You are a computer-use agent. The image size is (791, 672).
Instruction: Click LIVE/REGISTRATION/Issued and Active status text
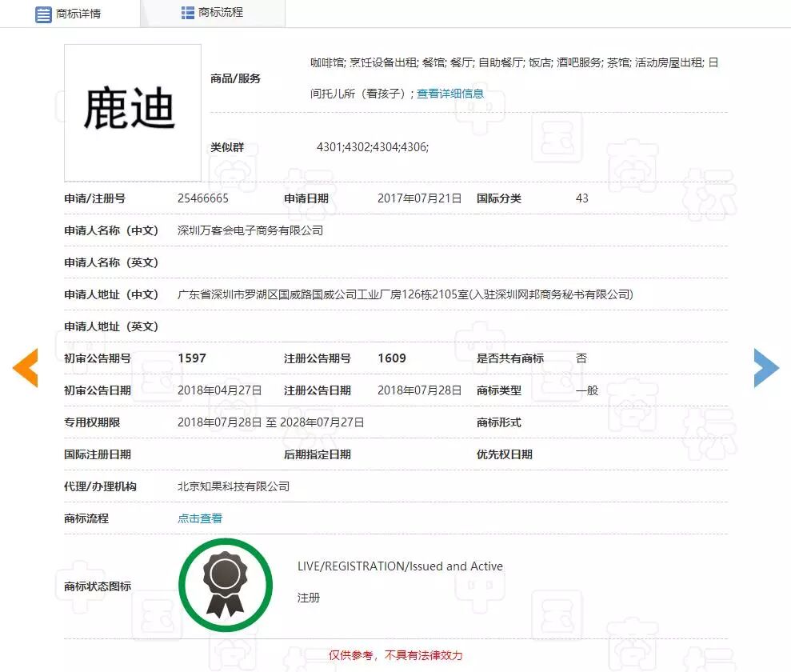(x=400, y=566)
